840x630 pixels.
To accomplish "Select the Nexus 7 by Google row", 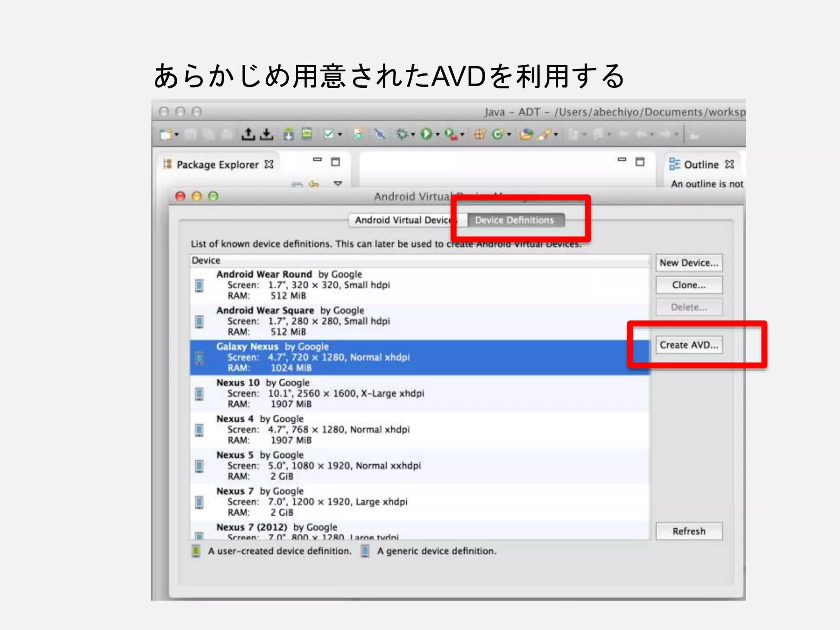I will pyautogui.click(x=420, y=502).
